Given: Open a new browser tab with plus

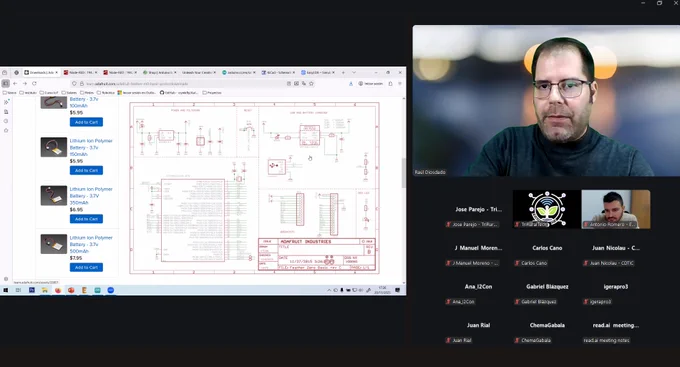Looking at the screenshot, I should (x=343, y=72).
